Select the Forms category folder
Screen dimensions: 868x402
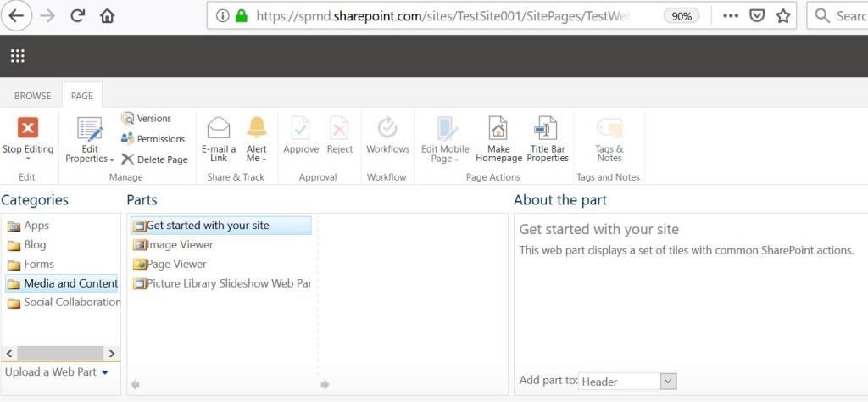pyautogui.click(x=31, y=264)
